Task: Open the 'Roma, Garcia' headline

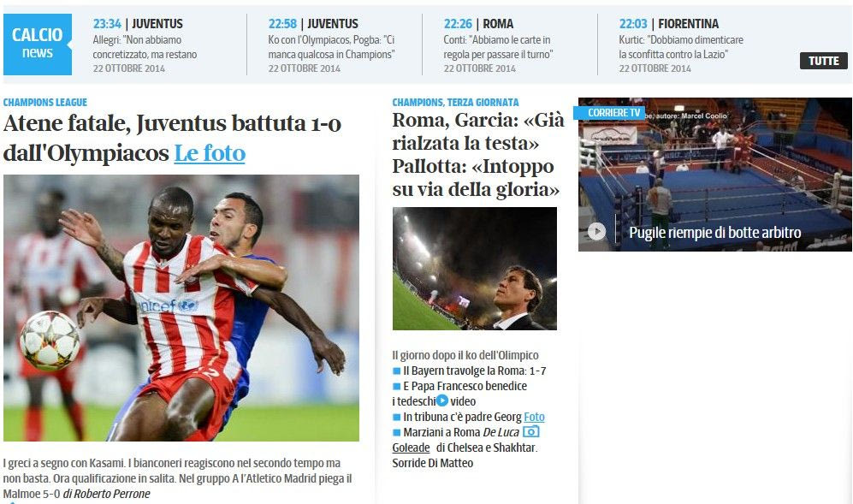Action: point(478,155)
